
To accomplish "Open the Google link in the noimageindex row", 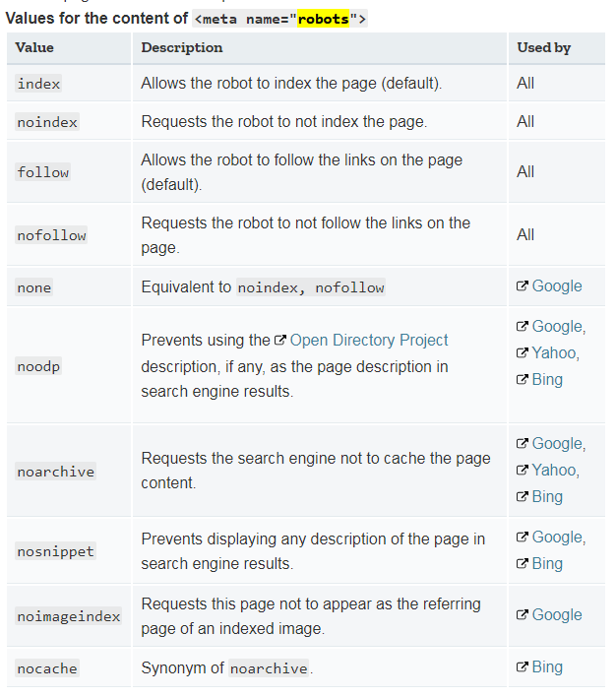I will click(556, 614).
